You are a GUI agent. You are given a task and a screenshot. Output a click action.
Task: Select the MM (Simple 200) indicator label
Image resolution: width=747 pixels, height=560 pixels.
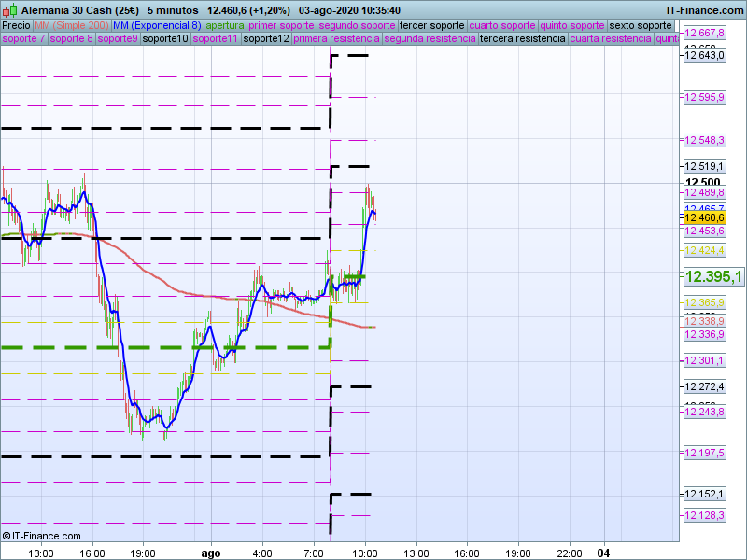[65, 25]
